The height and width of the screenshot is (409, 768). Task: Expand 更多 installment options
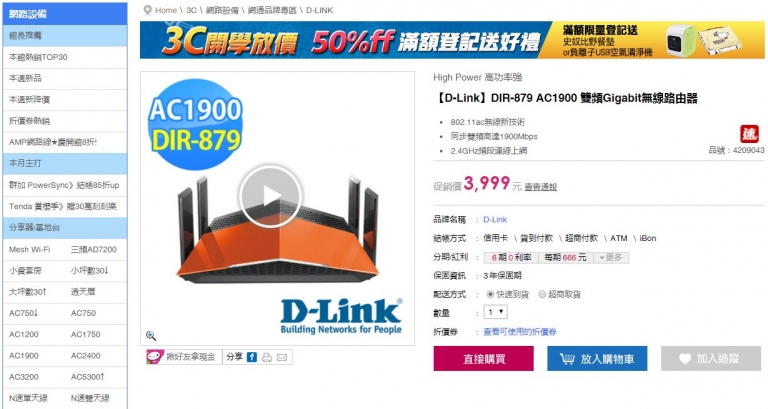611,258
